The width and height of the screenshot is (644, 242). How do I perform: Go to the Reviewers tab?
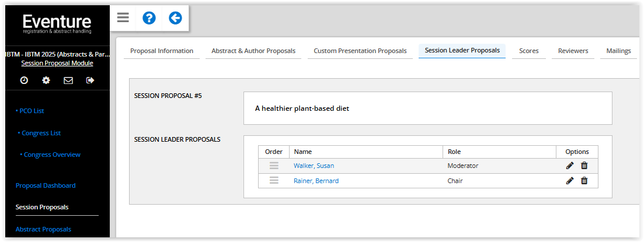tap(573, 51)
